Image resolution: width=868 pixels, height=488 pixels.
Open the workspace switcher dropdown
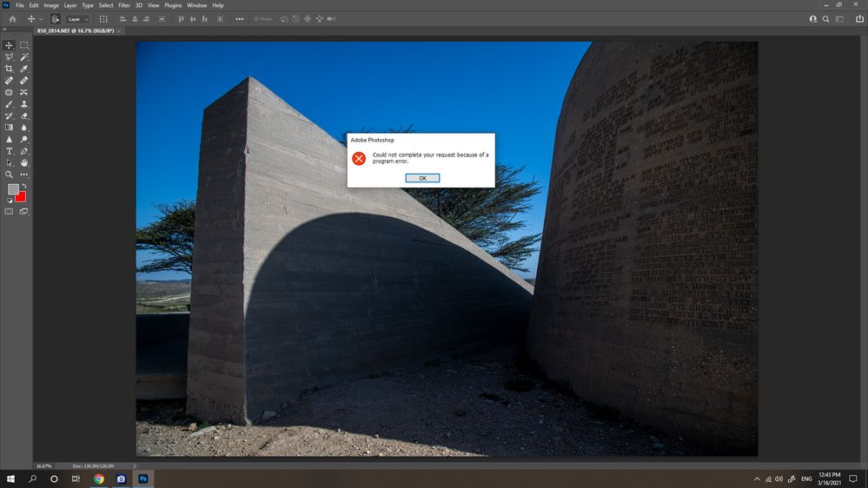840,19
